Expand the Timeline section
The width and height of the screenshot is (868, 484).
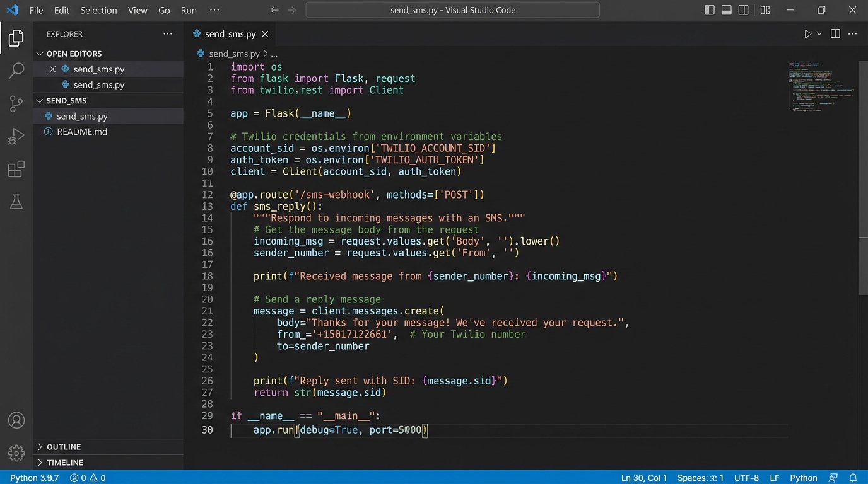[x=64, y=463]
